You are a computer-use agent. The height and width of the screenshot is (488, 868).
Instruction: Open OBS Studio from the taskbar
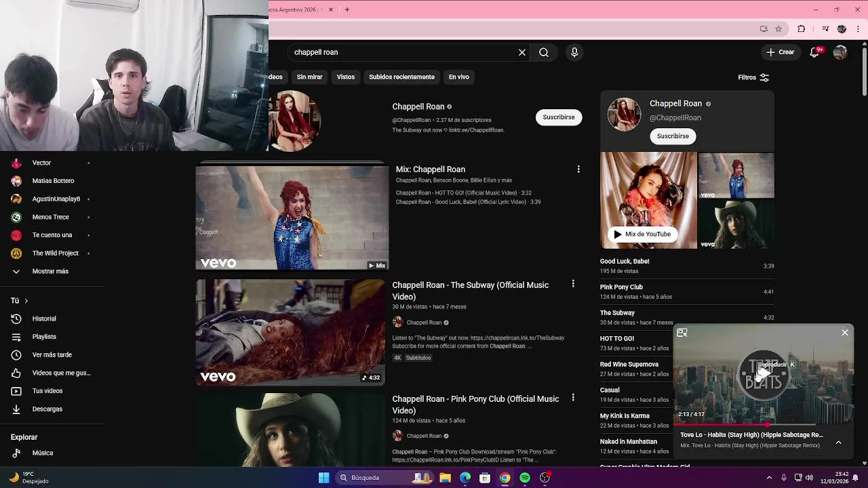pyautogui.click(x=545, y=478)
